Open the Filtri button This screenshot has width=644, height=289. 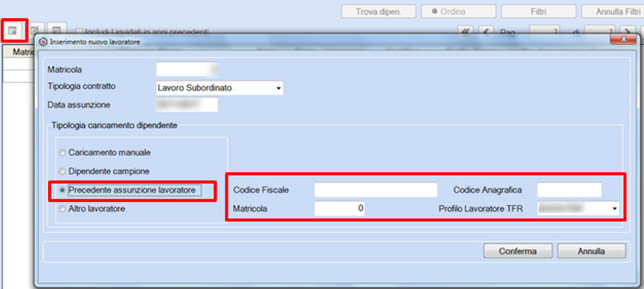pyautogui.click(x=538, y=12)
